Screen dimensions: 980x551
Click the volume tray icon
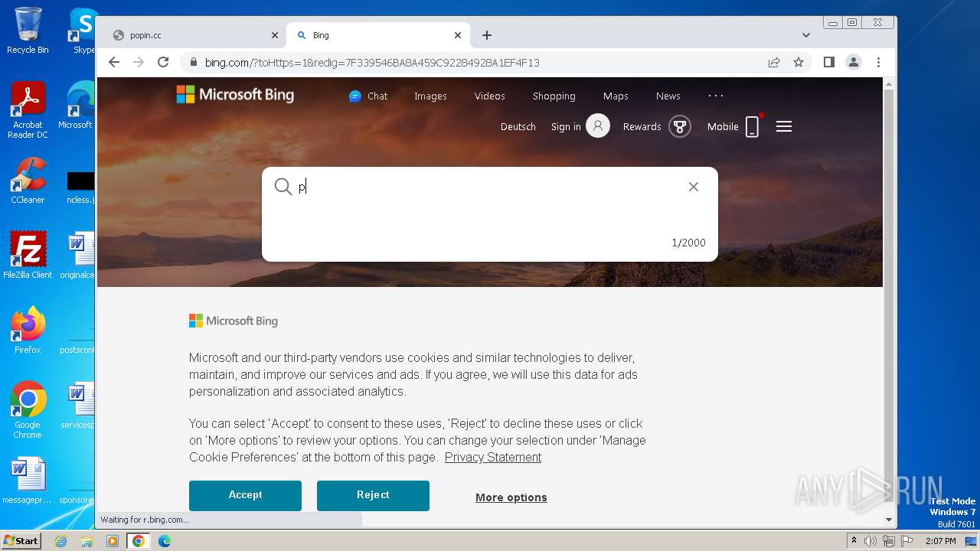click(x=871, y=541)
